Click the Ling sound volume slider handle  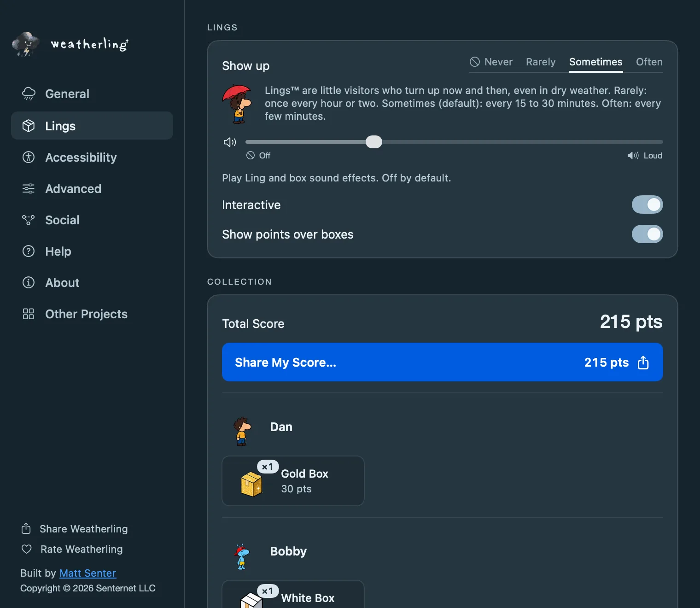[x=374, y=142]
